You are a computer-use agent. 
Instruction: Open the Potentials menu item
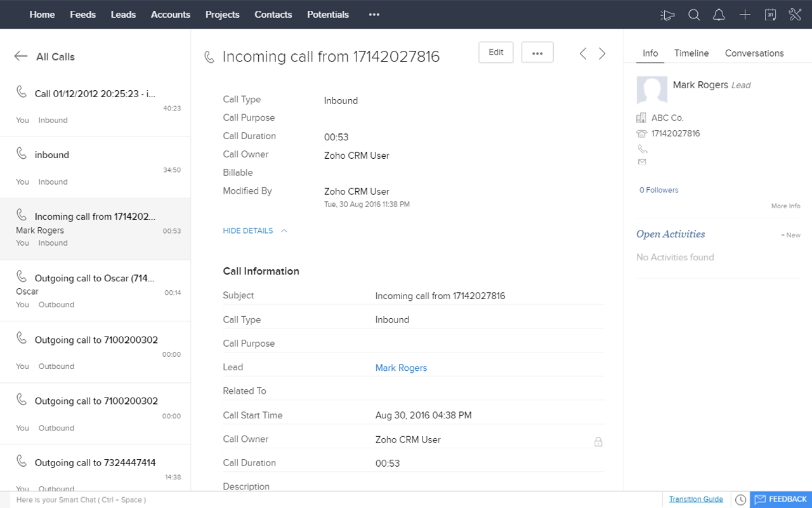[327, 14]
